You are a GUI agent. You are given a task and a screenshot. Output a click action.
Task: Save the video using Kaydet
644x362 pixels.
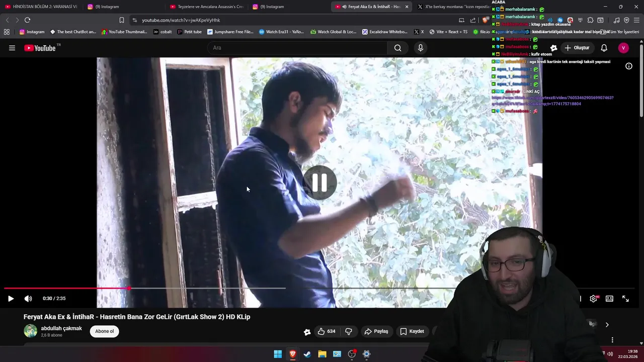(412, 331)
